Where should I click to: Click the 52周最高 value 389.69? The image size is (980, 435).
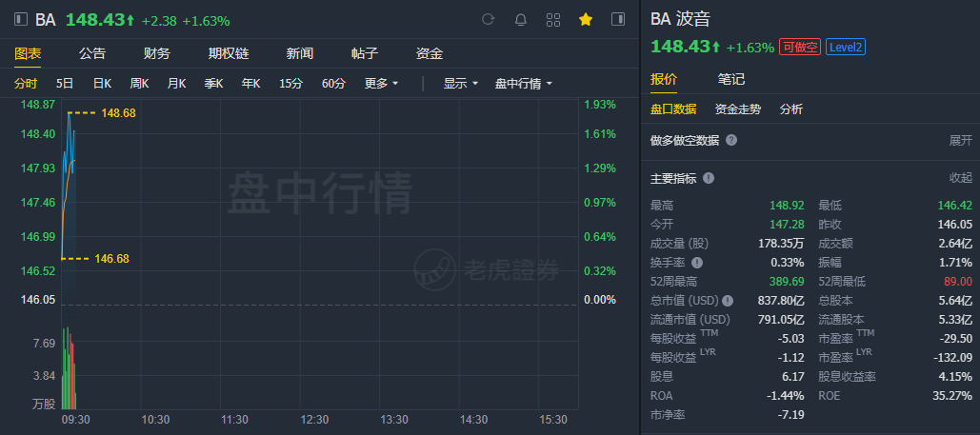pyautogui.click(x=787, y=281)
